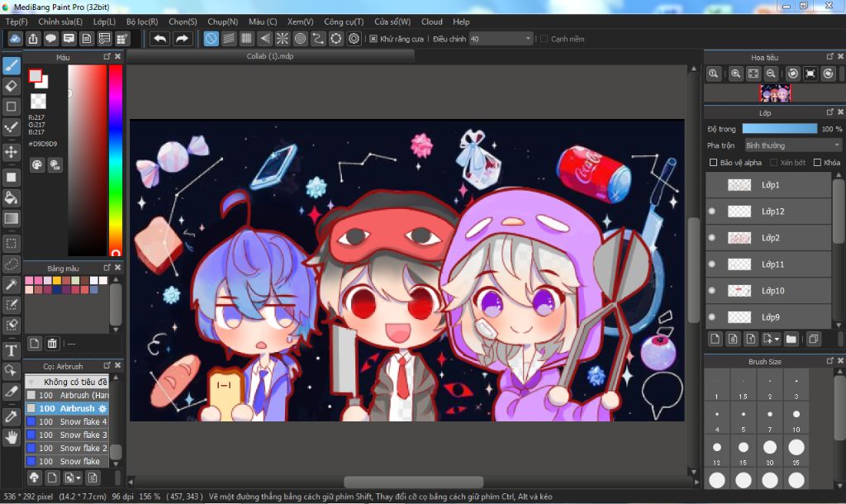This screenshot has width=846, height=504.
Task: Undock the Lớp layer panel
Action: (x=829, y=112)
